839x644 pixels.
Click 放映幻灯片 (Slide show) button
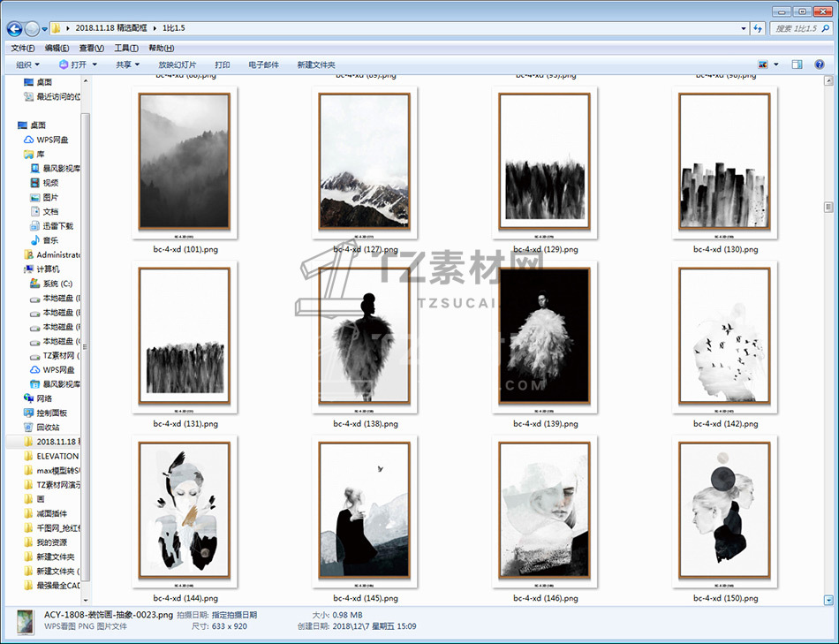[x=178, y=64]
